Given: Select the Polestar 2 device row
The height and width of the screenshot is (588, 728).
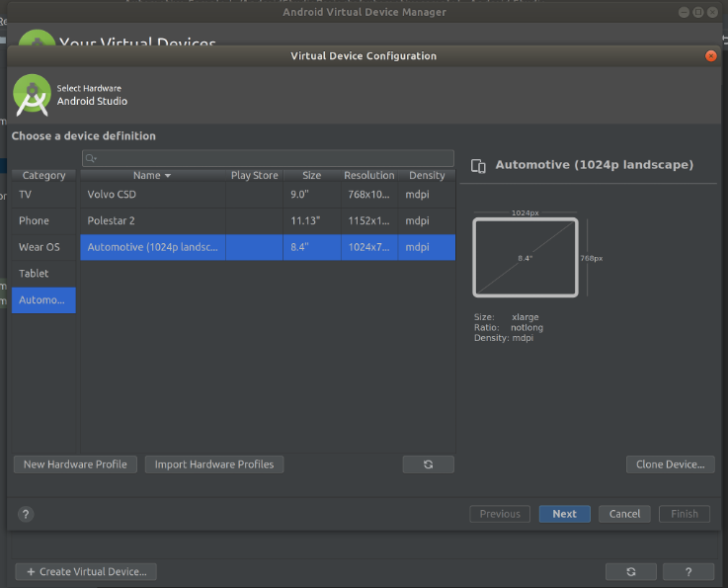Looking at the screenshot, I should (268, 220).
